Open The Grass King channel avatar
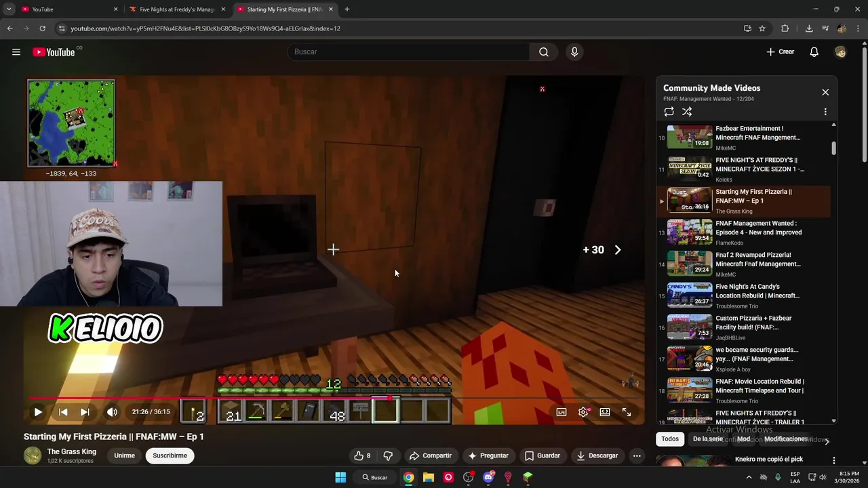The height and width of the screenshot is (488, 868). 33,455
